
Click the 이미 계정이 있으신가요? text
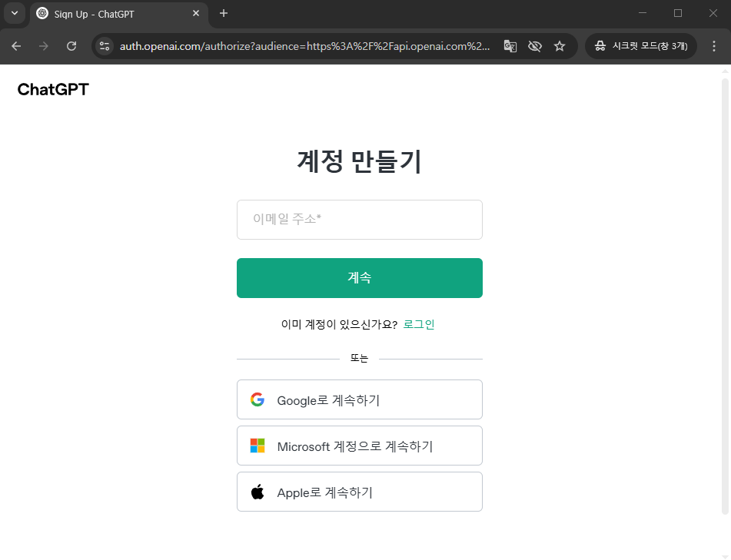(339, 324)
